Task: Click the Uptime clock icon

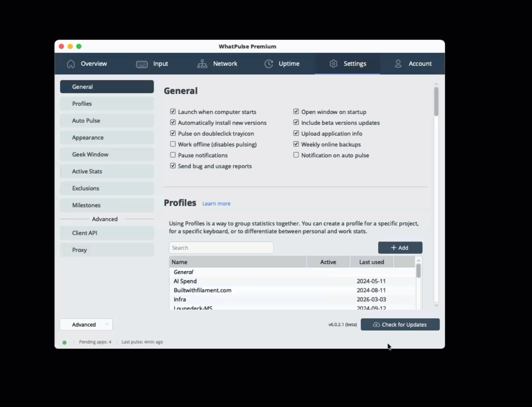Action: [x=269, y=64]
